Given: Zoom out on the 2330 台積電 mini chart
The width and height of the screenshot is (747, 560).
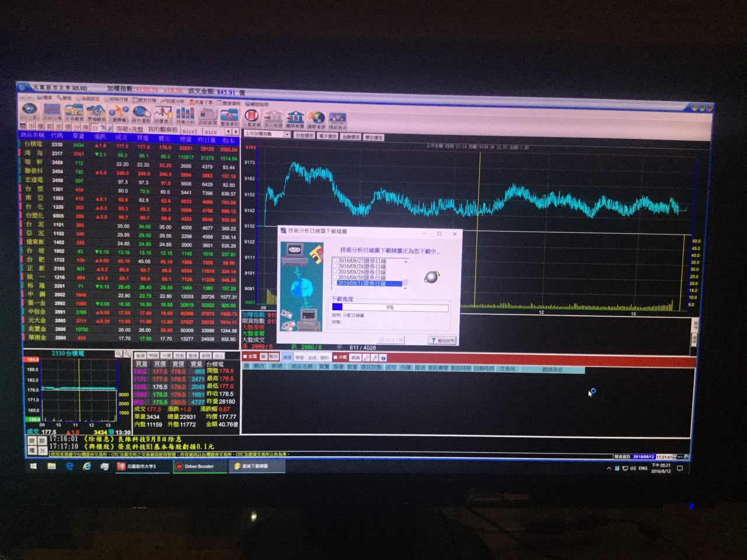Looking at the screenshot, I should 126,353.
